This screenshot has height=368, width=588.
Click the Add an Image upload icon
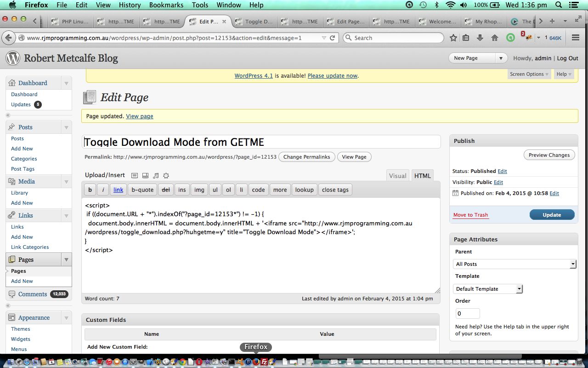135,175
